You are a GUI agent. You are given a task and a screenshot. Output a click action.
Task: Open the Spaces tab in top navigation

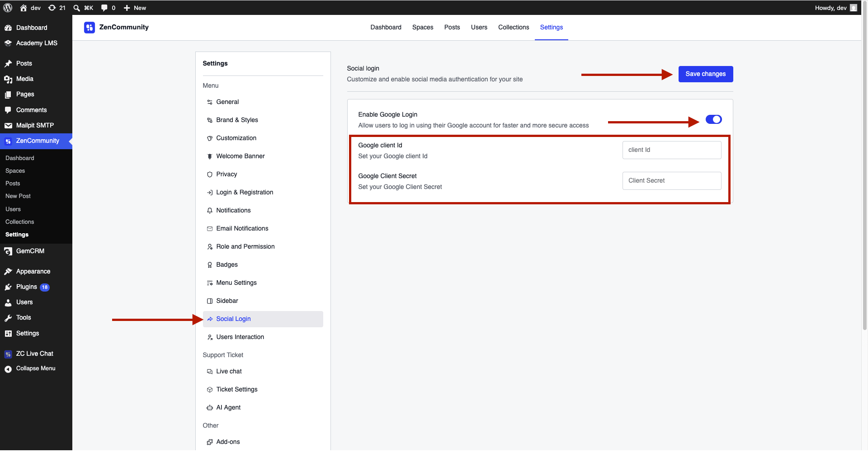[x=423, y=27]
